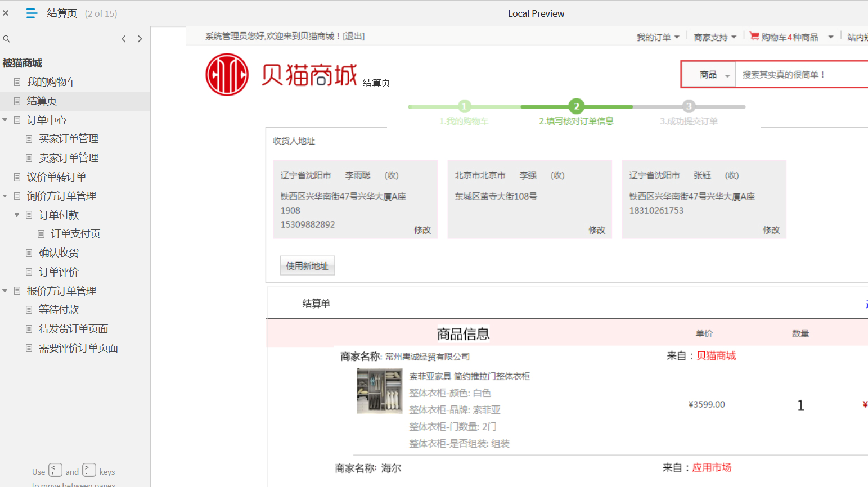Open the 商家支持 dropdown menu
The image size is (868, 487).
coord(715,37)
